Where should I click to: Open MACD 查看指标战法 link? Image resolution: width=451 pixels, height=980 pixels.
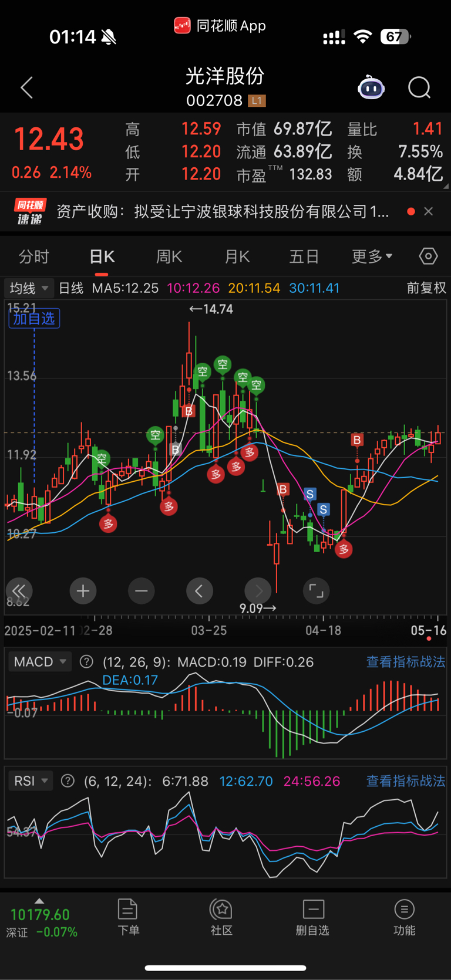[406, 662]
